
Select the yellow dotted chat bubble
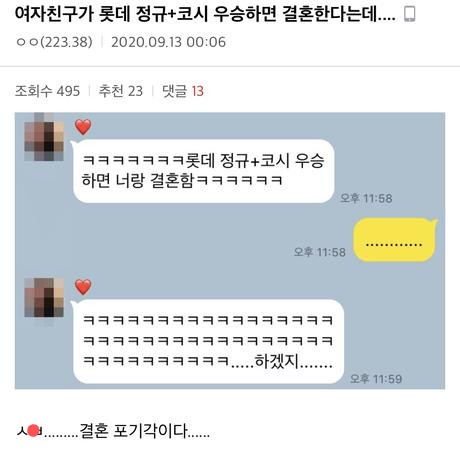(395, 239)
